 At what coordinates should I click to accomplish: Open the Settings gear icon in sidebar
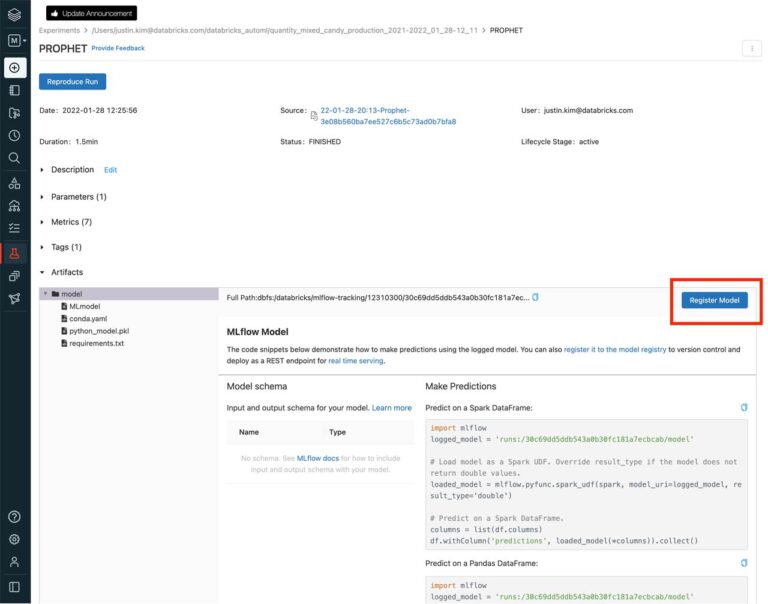point(15,540)
